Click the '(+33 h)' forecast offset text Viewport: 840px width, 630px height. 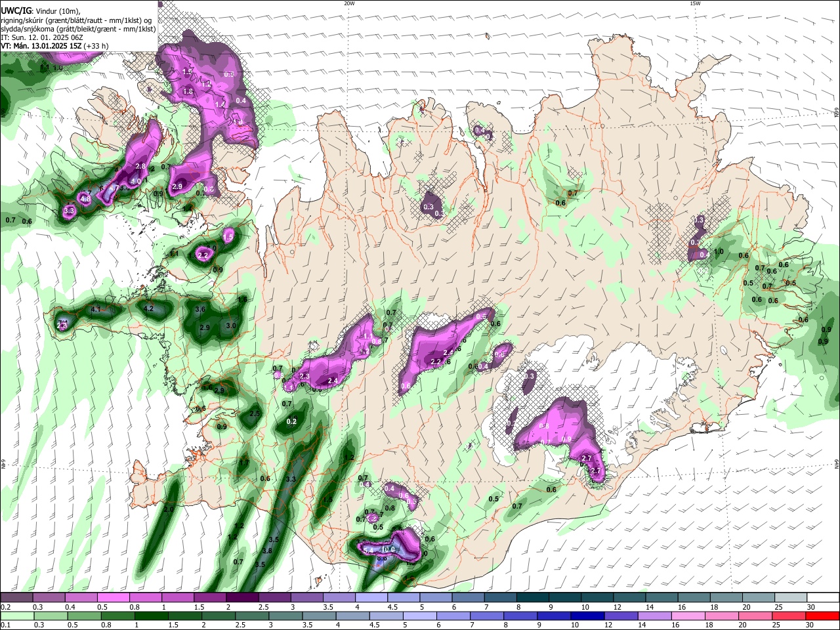click(96, 46)
